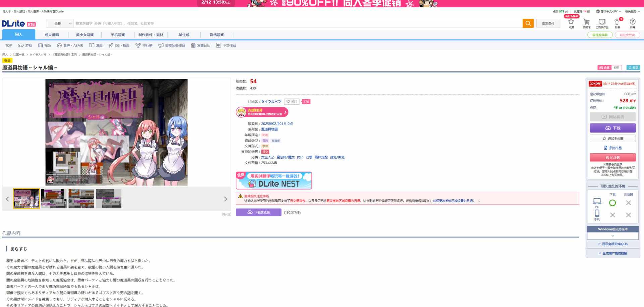Click the search keyword input field
The width and height of the screenshot is (644, 307).
(x=298, y=23)
